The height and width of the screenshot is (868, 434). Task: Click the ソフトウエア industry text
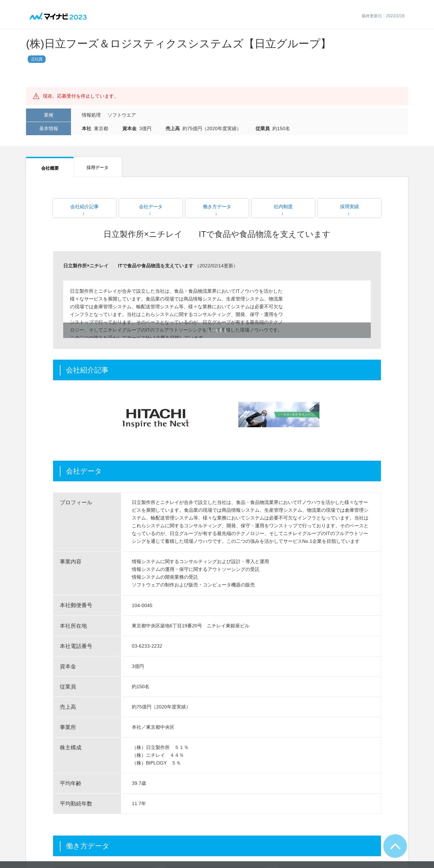click(122, 115)
